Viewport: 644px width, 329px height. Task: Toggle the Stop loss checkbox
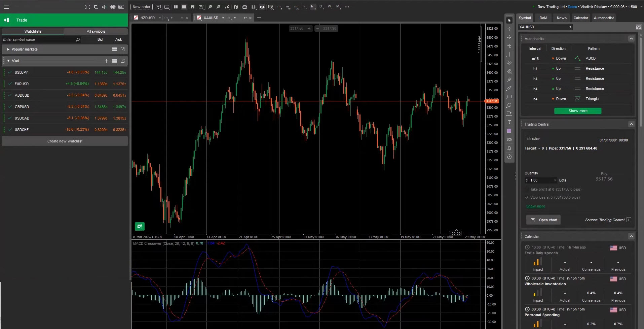coord(527,197)
